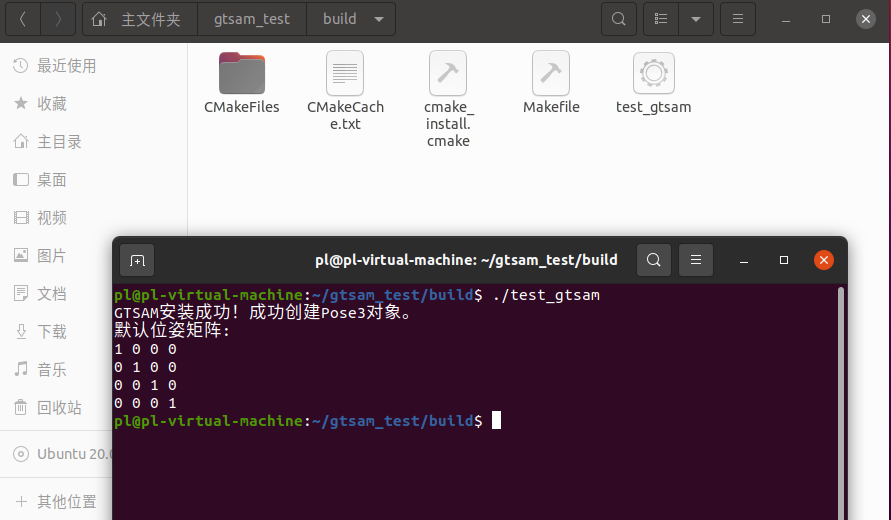Navigate to gtsam_test in path bar
The image size is (891, 520).
point(253,19)
